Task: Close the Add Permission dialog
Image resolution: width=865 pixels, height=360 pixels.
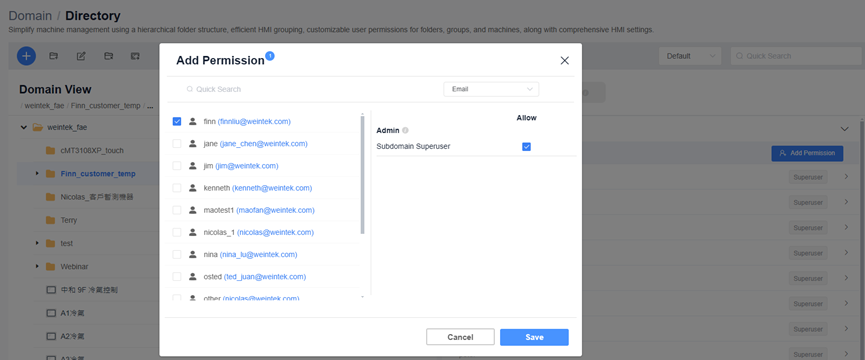Action: (x=564, y=61)
